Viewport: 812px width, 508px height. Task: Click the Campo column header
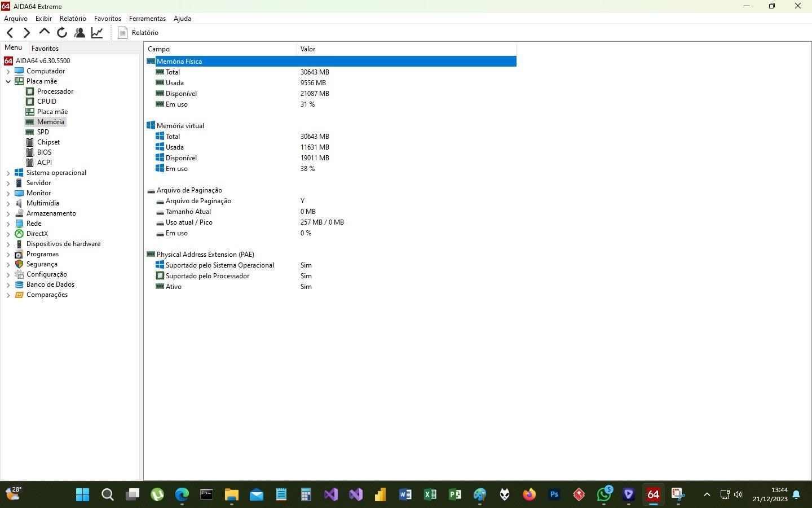tap(220, 49)
